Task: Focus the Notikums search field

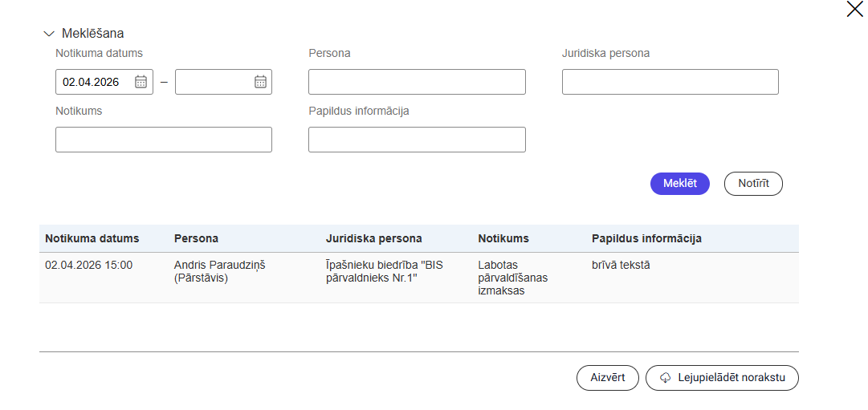Action: (163, 140)
